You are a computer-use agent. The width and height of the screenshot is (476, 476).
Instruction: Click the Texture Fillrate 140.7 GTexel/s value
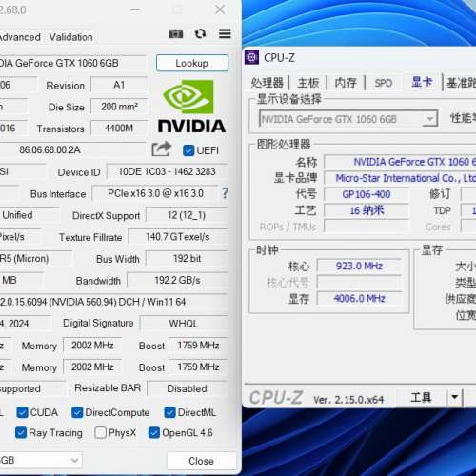coord(178,237)
